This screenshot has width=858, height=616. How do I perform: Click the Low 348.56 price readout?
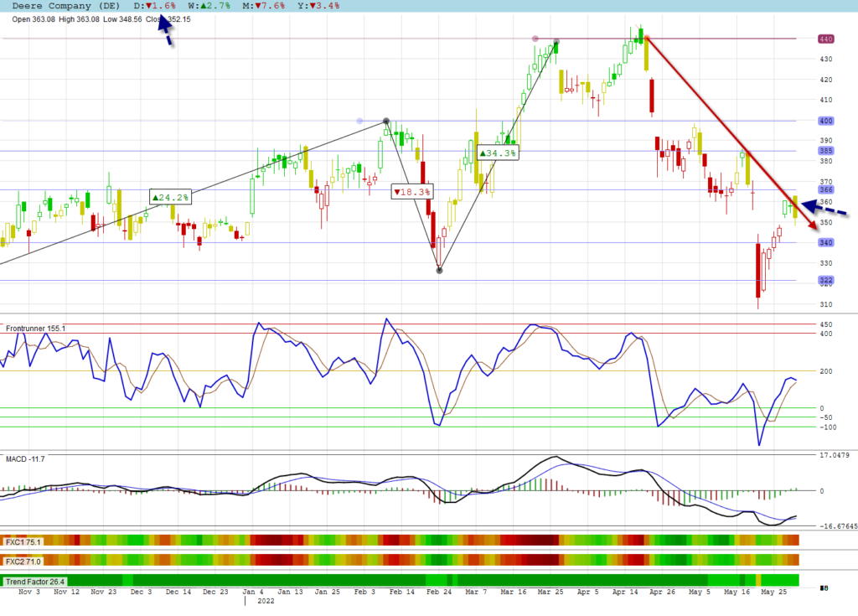[x=122, y=19]
